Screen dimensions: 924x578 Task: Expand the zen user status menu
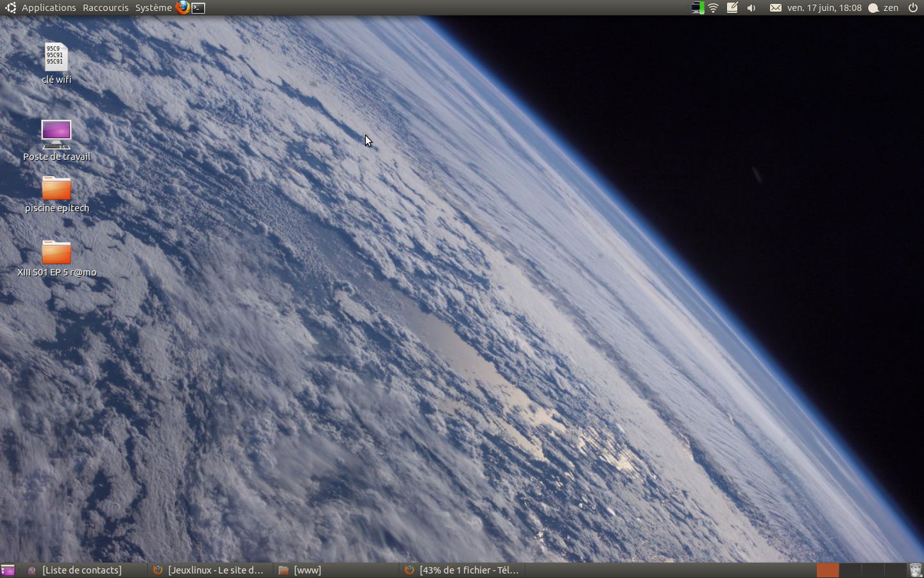coord(884,8)
